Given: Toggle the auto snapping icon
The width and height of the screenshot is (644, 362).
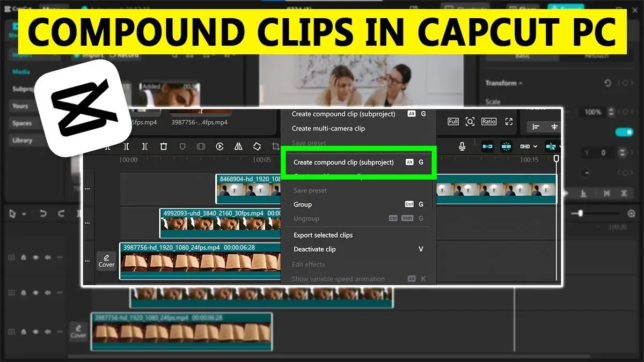Looking at the screenshot, I should (506, 146).
